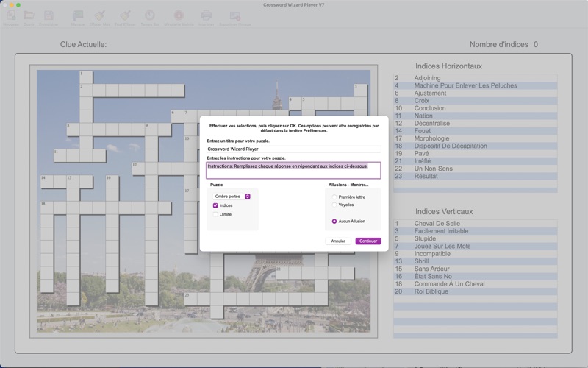Select horizontal clue 12 Décentralise
This screenshot has height=368, width=588.
pos(475,123)
